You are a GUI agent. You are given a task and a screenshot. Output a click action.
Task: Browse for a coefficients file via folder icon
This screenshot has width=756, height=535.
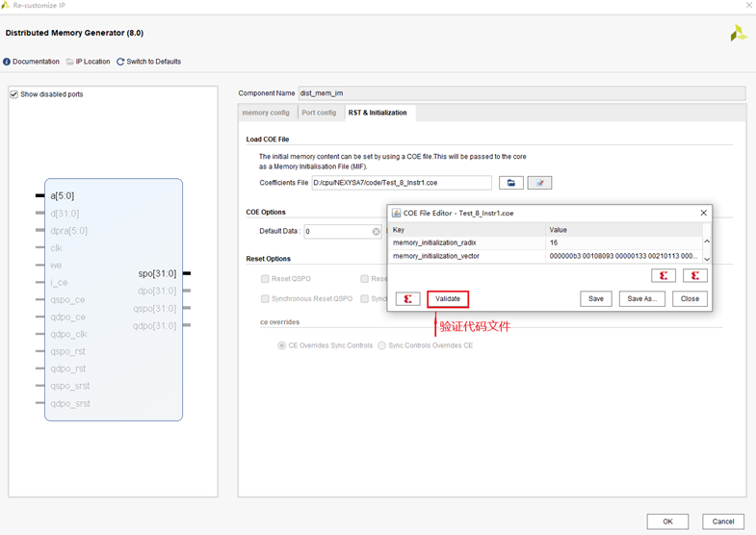tap(510, 183)
